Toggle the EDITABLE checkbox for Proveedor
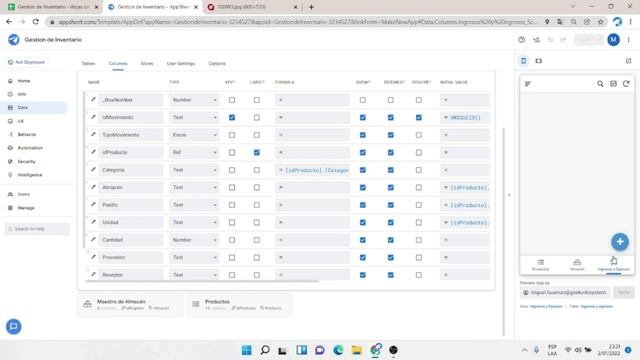 (391, 257)
